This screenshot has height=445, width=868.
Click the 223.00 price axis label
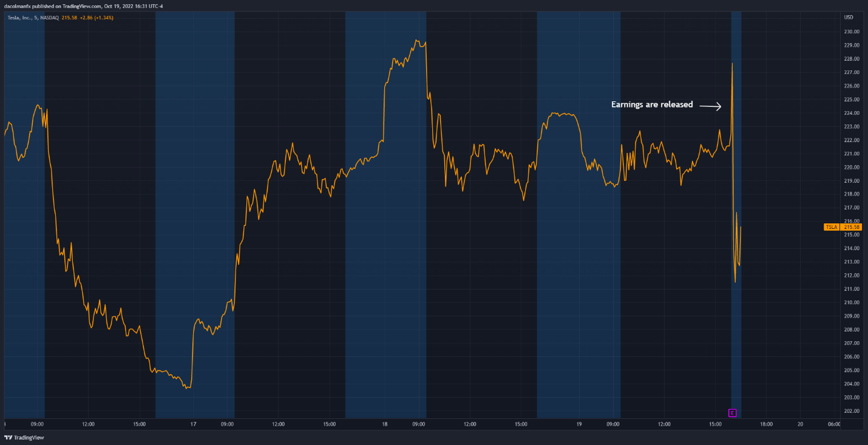coord(851,126)
